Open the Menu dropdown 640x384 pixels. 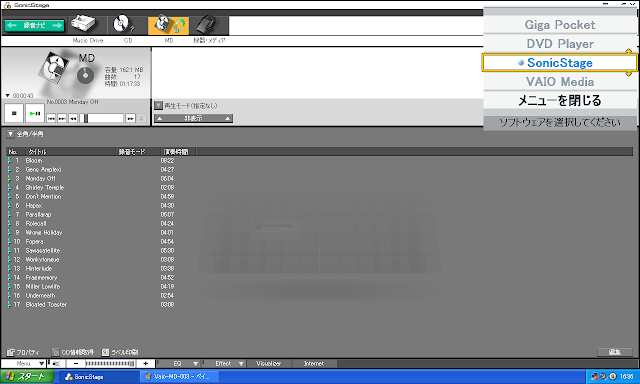tap(24, 364)
